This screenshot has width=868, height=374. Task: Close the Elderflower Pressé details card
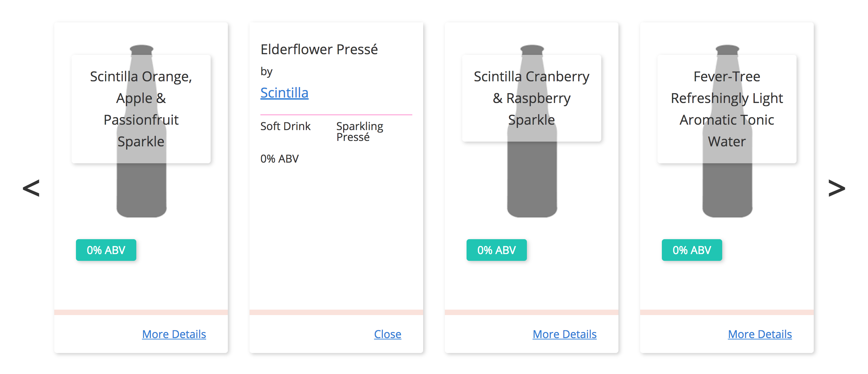point(388,334)
